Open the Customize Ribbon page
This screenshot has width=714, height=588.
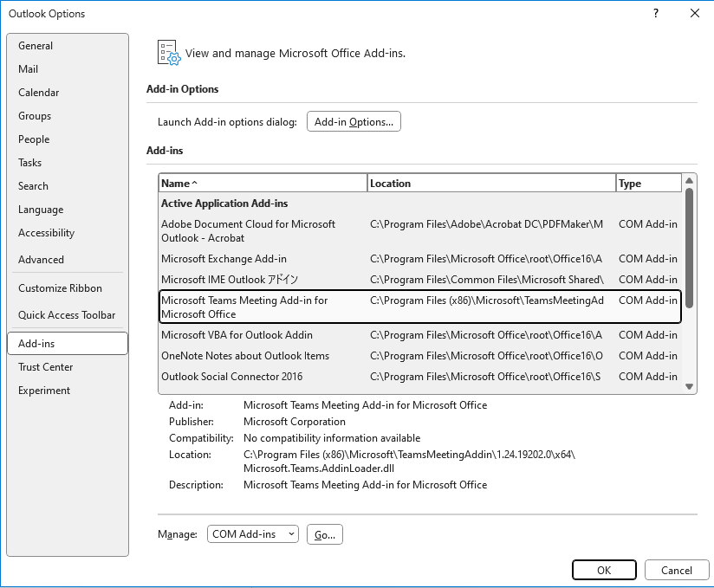point(68,288)
